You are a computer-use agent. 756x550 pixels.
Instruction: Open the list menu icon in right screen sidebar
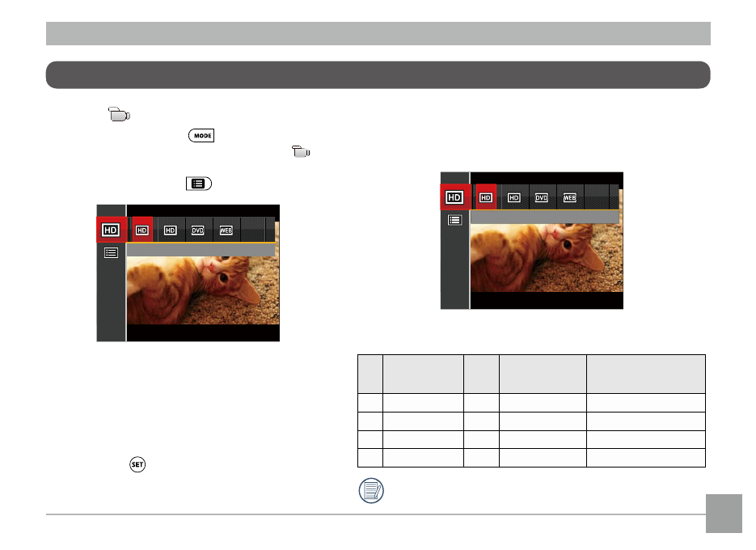[454, 220]
